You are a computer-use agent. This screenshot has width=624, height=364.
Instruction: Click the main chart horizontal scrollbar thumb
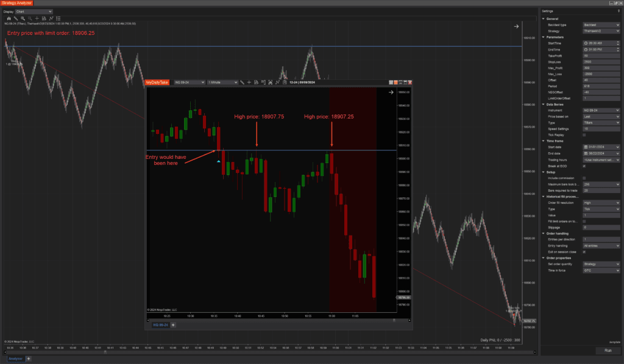click(105, 352)
